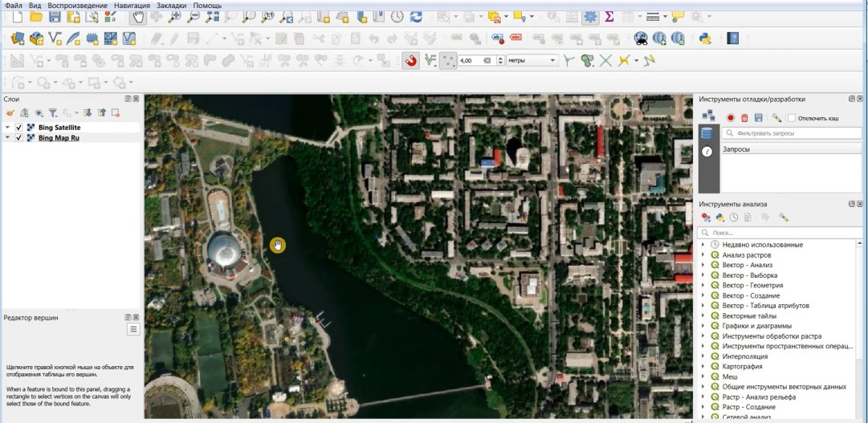The width and height of the screenshot is (868, 423).
Task: Click the red record button in debugging panel
Action: coord(731,118)
